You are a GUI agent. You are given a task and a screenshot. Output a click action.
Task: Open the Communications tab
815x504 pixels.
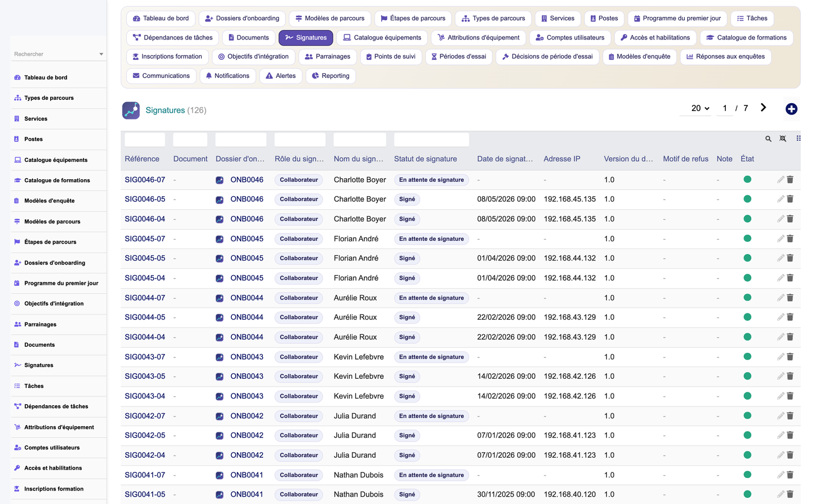[161, 76]
